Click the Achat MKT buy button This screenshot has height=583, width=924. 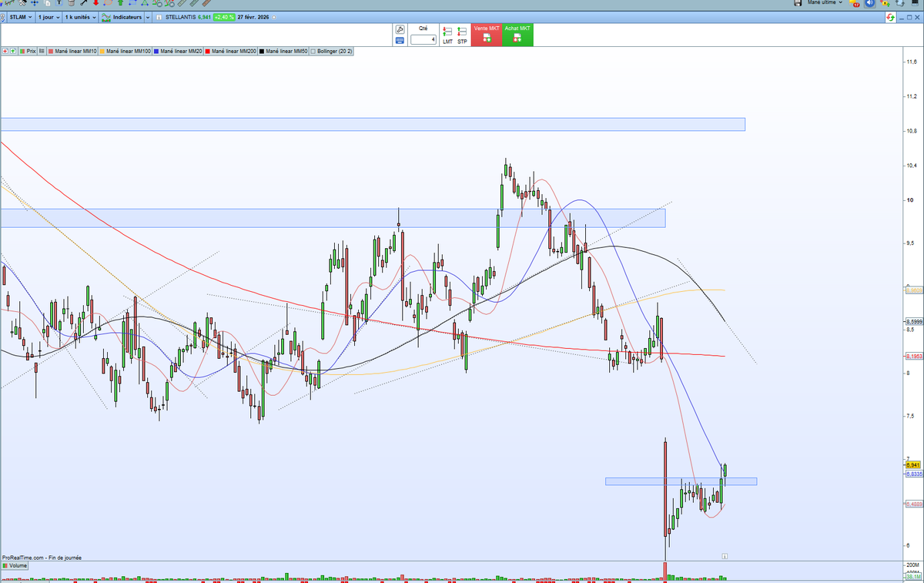517,35
